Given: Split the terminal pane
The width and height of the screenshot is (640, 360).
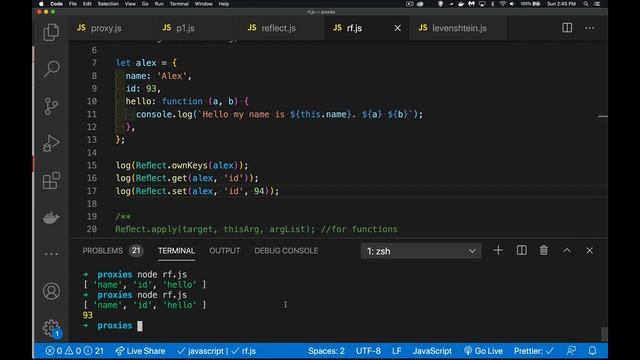Looking at the screenshot, I should point(521,250).
